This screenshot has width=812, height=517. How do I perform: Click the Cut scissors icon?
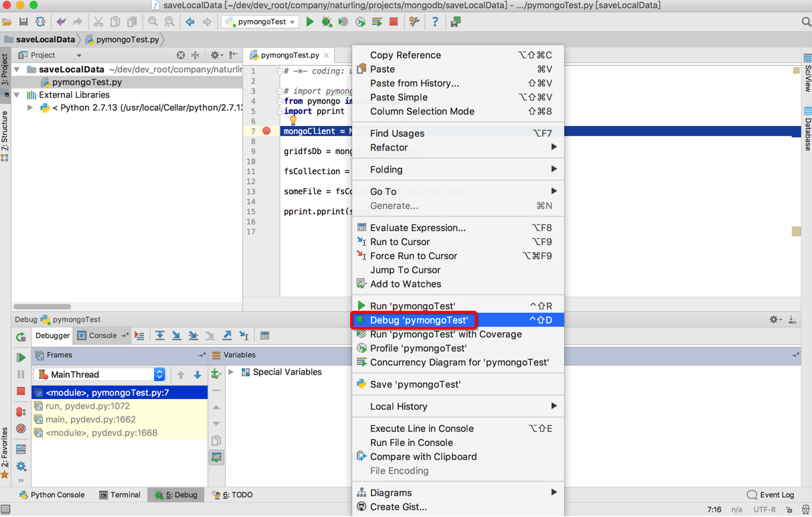coord(98,22)
